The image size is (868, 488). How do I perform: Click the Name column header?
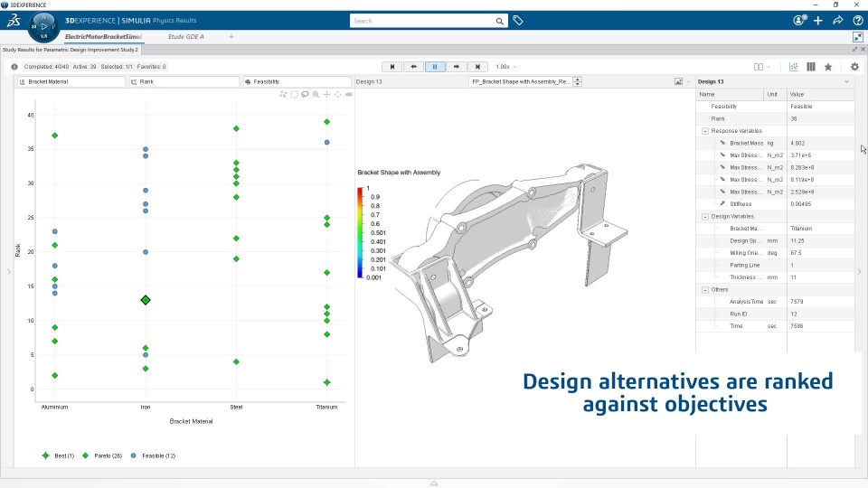point(731,94)
